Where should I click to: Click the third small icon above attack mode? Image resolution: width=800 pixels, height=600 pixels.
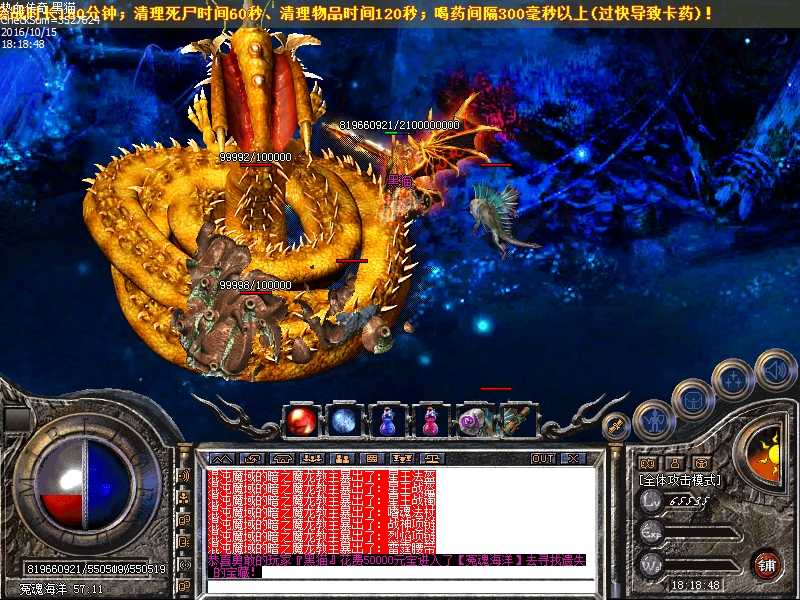pos(702,463)
